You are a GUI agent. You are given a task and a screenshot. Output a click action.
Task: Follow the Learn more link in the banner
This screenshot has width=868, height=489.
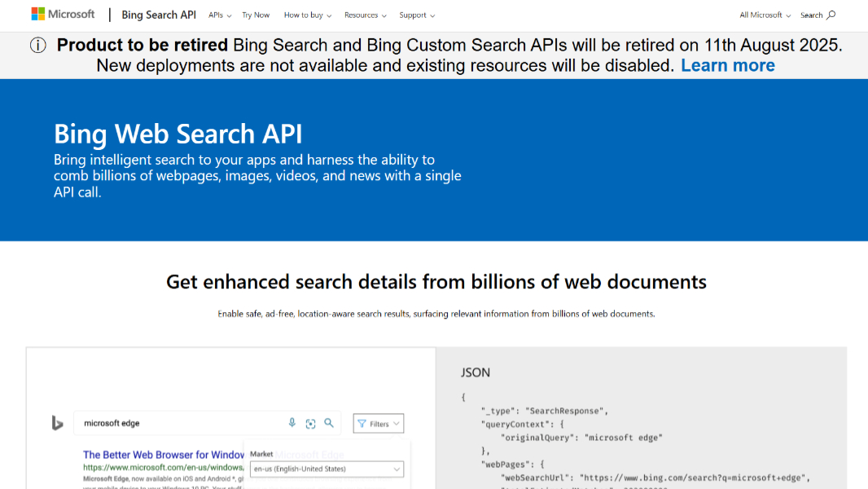coord(727,65)
